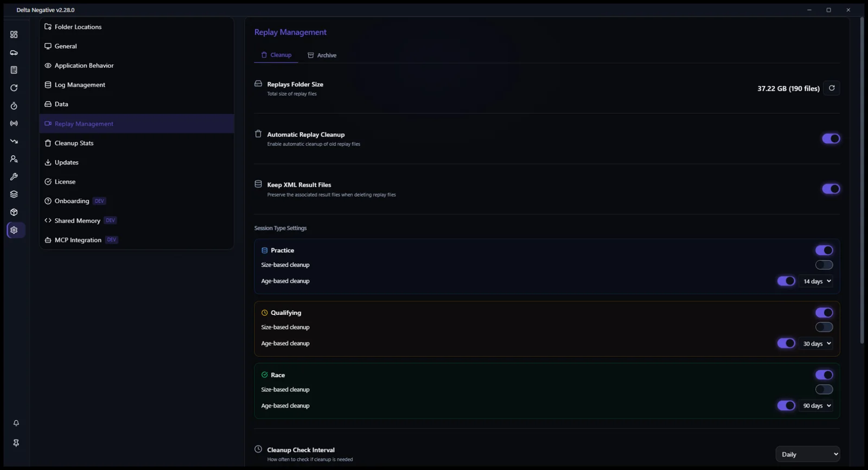
Task: Disable Automatic Replay Cleanup toggle
Action: point(831,138)
